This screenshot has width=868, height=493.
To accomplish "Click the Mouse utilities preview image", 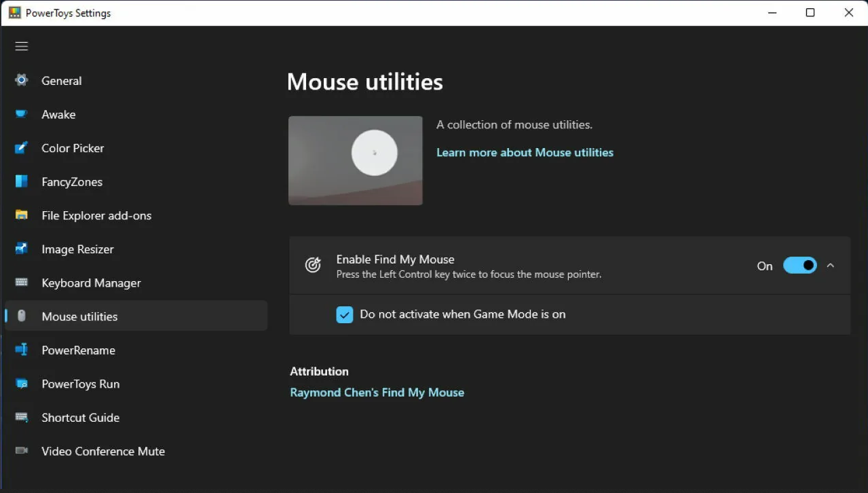I will point(356,160).
